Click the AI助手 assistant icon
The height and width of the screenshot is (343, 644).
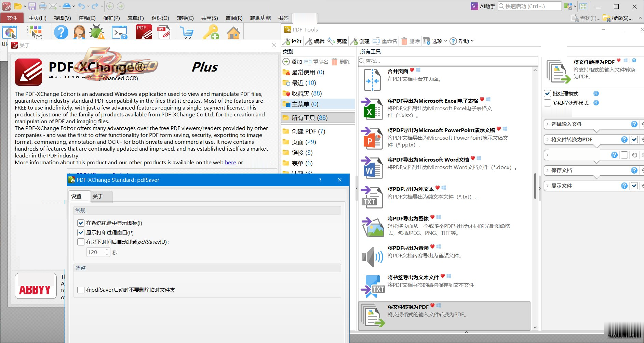pos(483,6)
